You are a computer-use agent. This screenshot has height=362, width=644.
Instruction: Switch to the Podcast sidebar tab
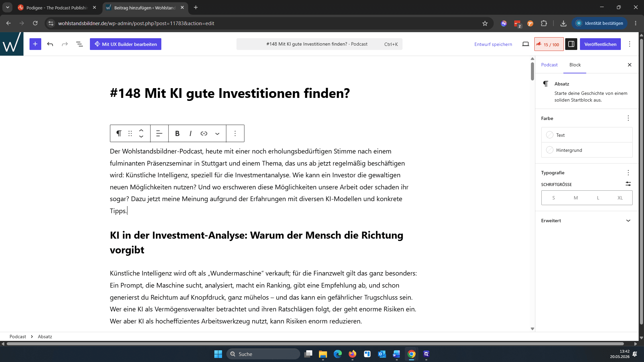tap(549, 65)
